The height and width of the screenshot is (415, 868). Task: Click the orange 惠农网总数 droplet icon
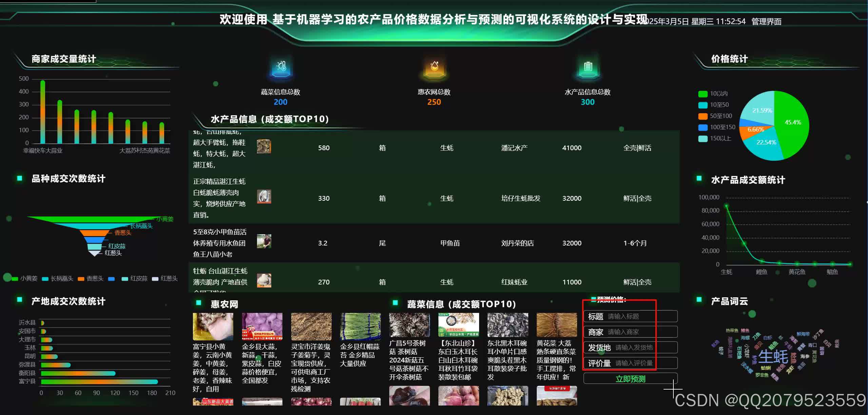[x=434, y=66]
